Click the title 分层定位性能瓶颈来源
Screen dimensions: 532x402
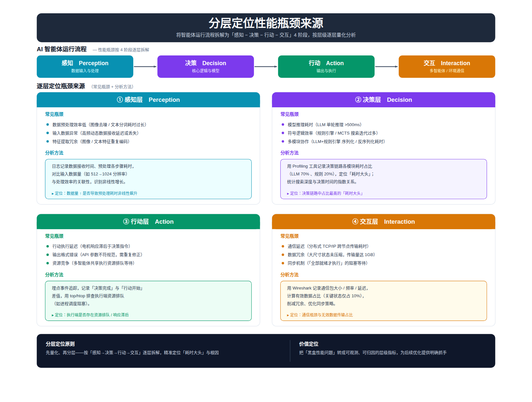click(266, 23)
